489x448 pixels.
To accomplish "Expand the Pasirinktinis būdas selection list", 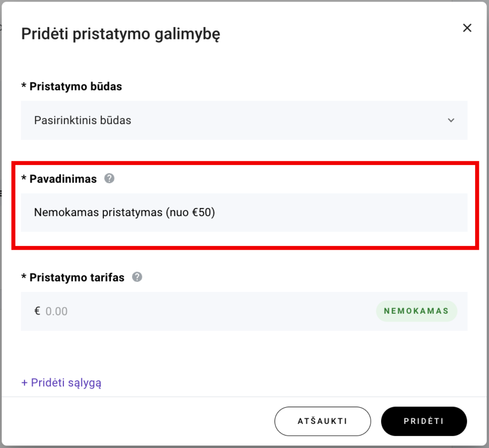I will pos(244,120).
